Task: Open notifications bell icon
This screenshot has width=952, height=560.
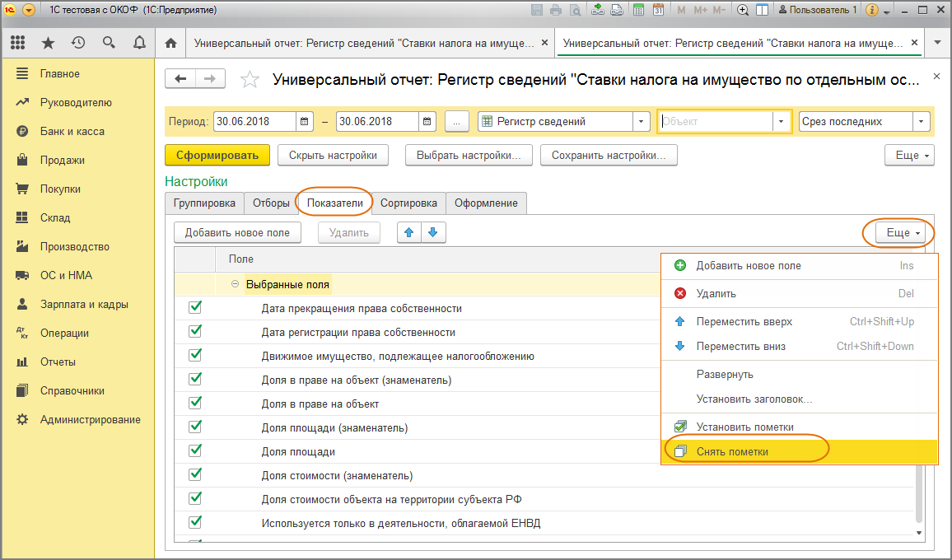Action: 139,43
